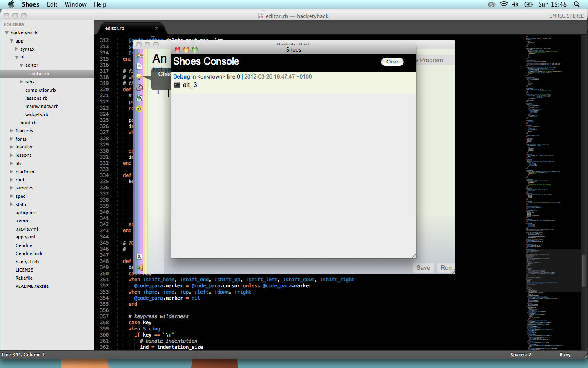Expand the lessons folder
Image resolution: width=588 pixels, height=368 pixels.
click(11, 155)
